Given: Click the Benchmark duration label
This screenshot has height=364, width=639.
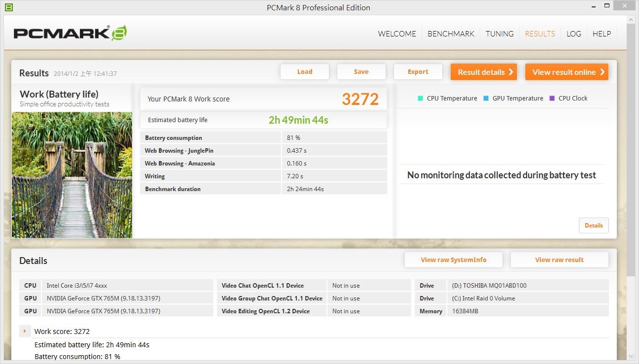Looking at the screenshot, I should [x=173, y=189].
